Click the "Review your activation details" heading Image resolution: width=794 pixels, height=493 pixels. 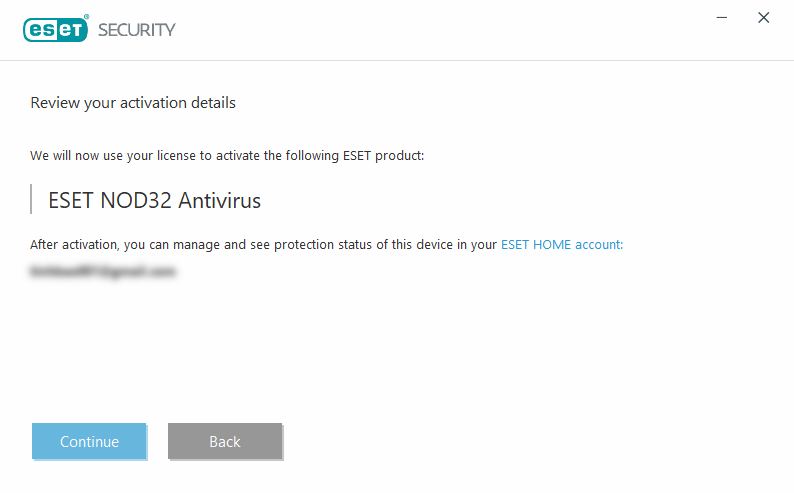[x=133, y=102]
